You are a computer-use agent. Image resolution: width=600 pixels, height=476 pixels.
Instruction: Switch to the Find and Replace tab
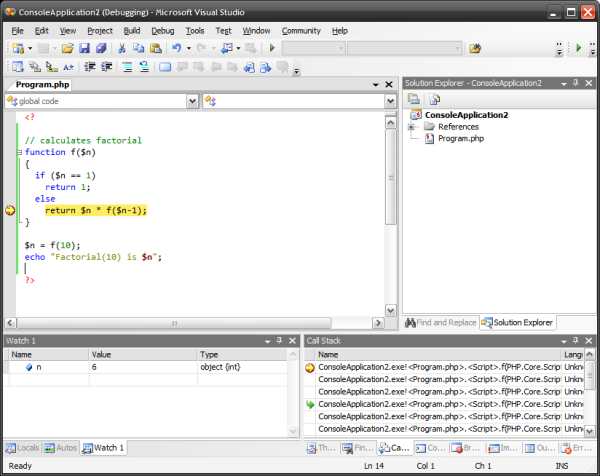[441, 323]
